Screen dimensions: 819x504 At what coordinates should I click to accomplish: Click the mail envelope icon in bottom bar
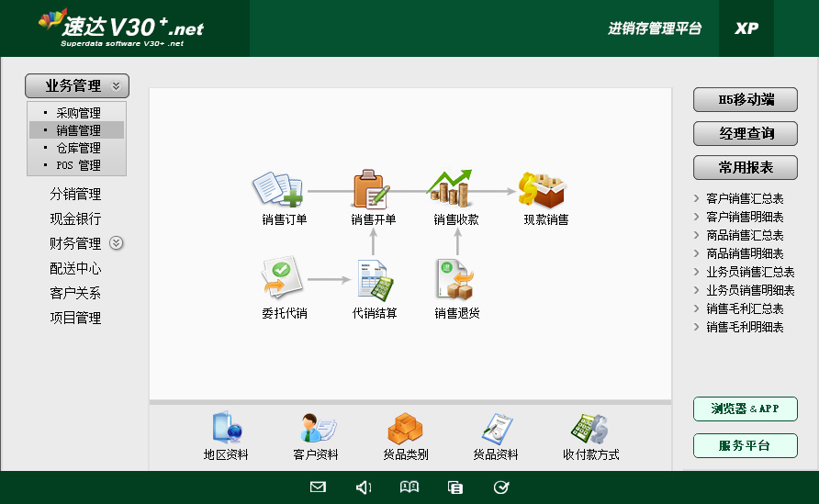[x=318, y=487]
